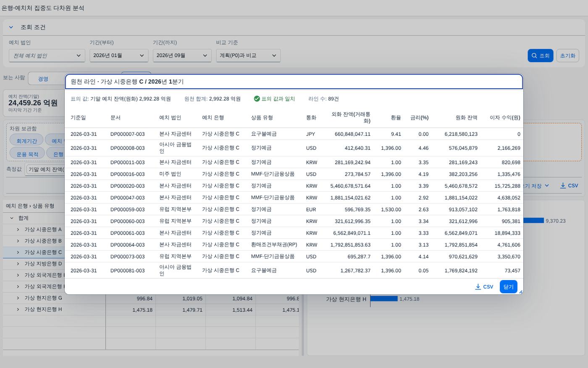Click the 회계기간 dimension chip
This screenshot has width=588, height=368.
click(x=26, y=141)
